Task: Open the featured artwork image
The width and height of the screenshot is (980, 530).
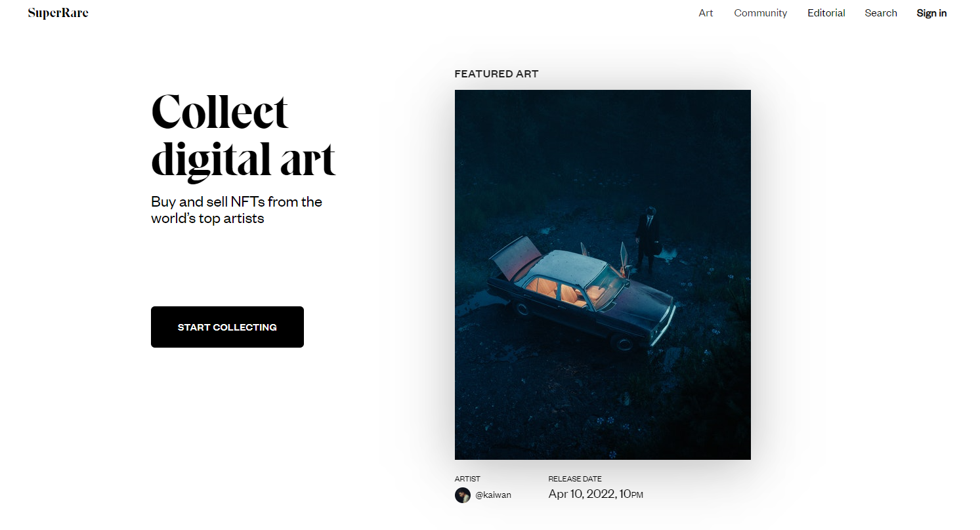Action: coord(603,274)
